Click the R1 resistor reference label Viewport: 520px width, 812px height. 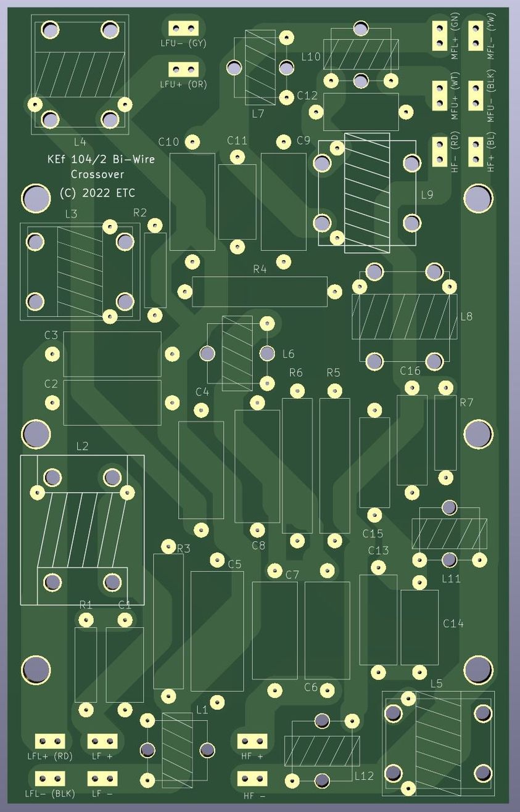coord(86,605)
